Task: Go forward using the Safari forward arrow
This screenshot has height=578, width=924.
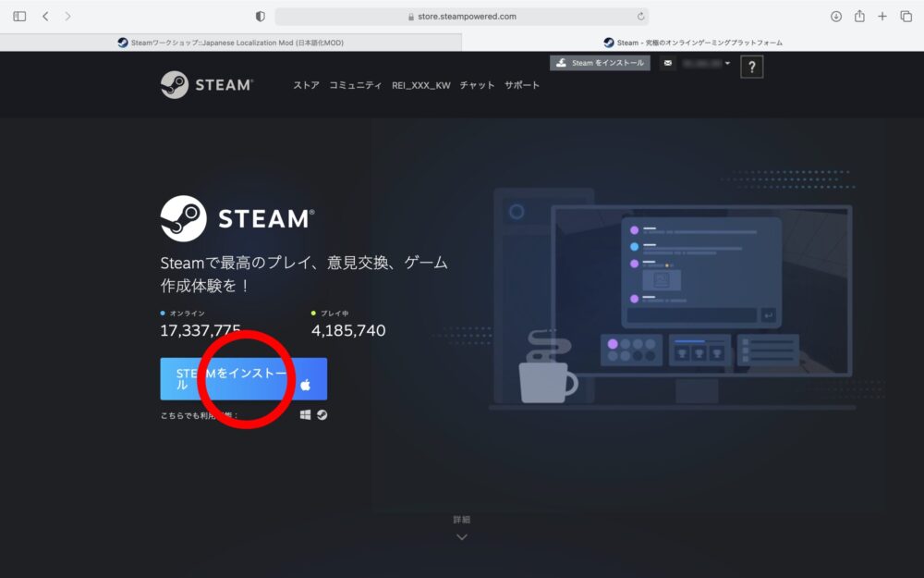Action: pos(67,17)
